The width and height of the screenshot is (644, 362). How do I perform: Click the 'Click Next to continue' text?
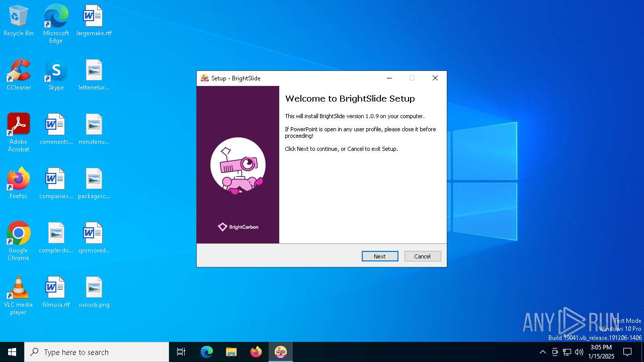[341, 149]
